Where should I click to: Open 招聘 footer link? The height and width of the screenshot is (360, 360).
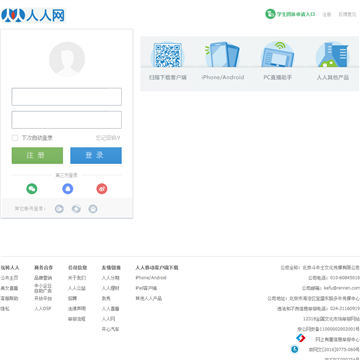tap(72, 298)
